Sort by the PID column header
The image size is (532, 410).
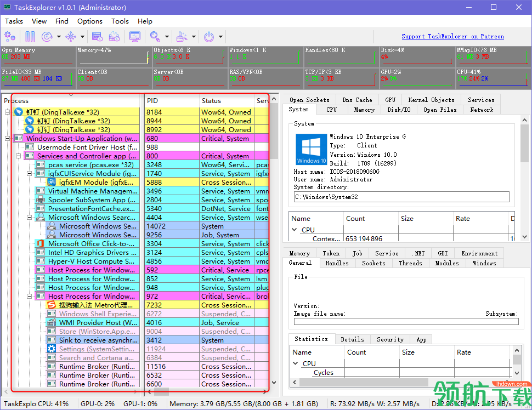(x=172, y=100)
